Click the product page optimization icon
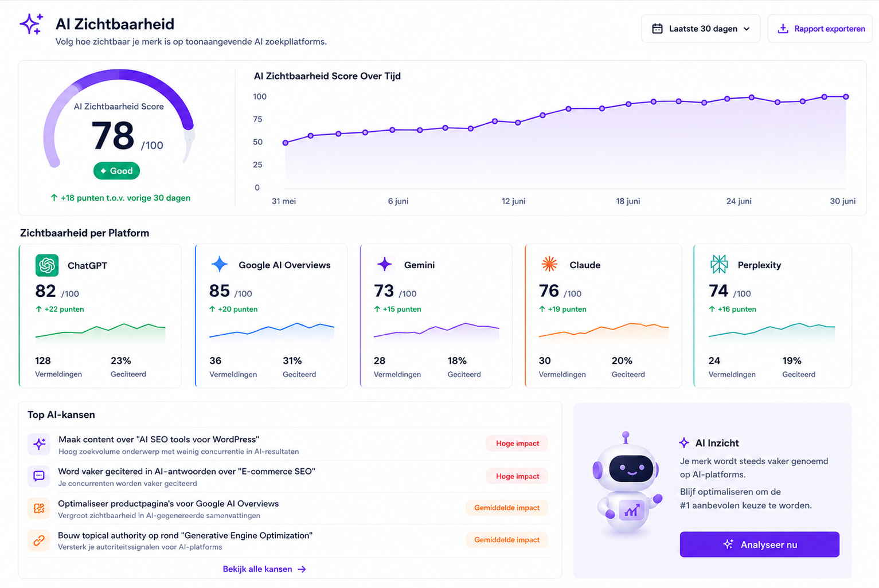The height and width of the screenshot is (588, 879). point(39,508)
